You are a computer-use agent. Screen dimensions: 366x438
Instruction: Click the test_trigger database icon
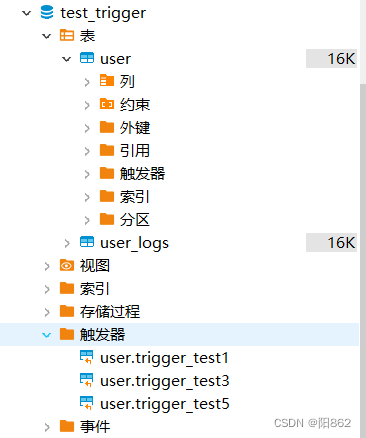tap(47, 13)
